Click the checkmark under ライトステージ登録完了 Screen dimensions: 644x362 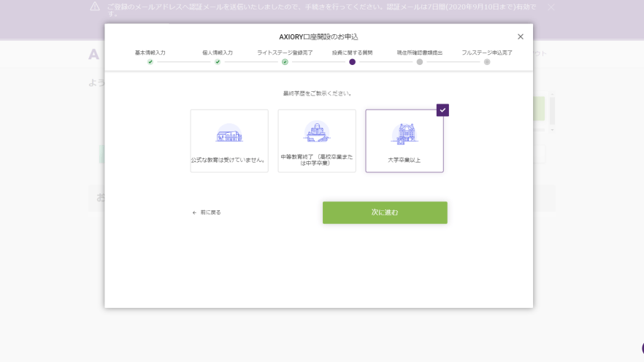click(285, 62)
